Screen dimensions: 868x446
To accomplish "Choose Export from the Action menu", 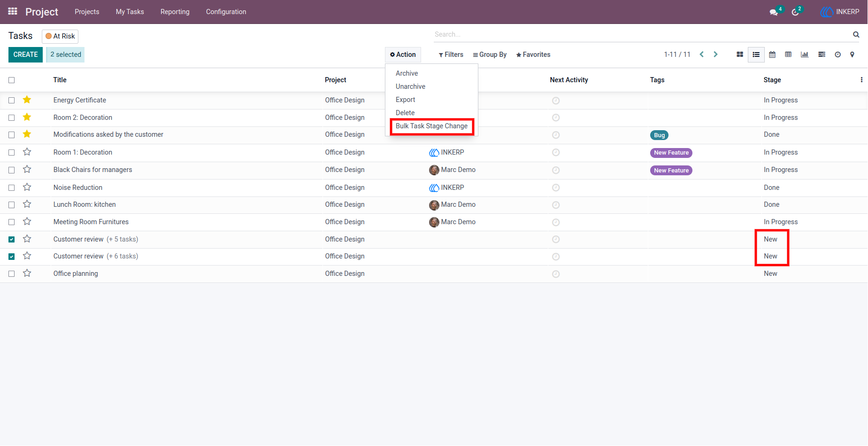I will [x=405, y=100].
